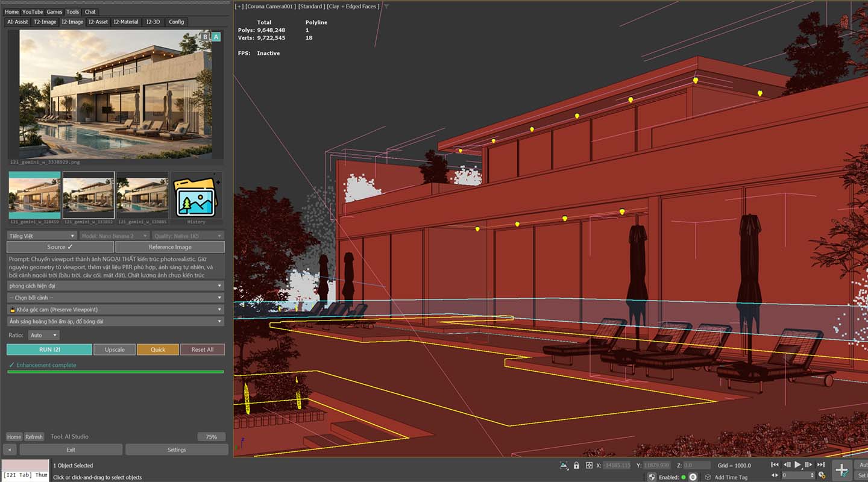Click the Upscale button

[x=115, y=349]
